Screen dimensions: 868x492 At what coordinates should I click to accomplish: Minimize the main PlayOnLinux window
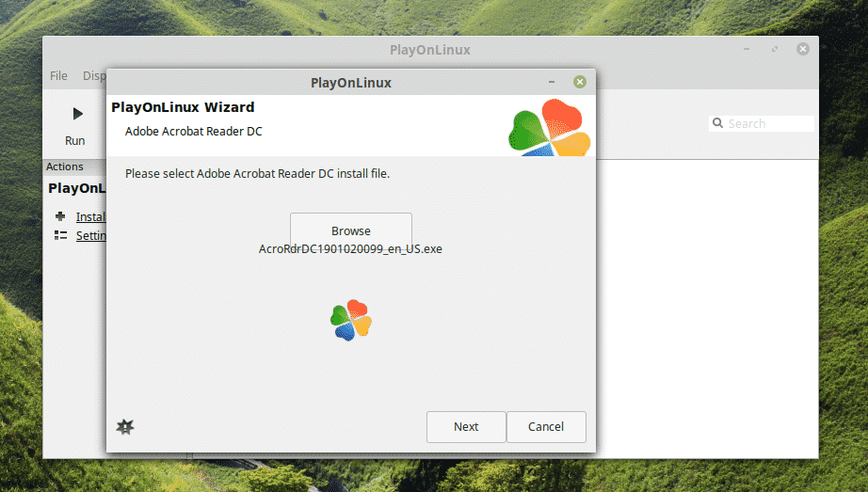747,49
